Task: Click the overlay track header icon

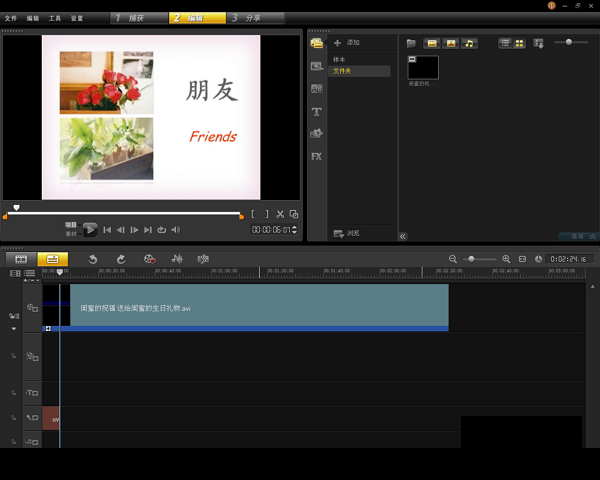Action: point(32,357)
